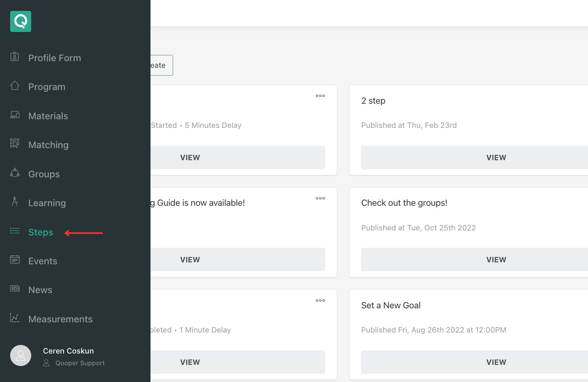Open Program using its house icon
Image resolution: width=588 pixels, height=382 pixels.
click(14, 85)
